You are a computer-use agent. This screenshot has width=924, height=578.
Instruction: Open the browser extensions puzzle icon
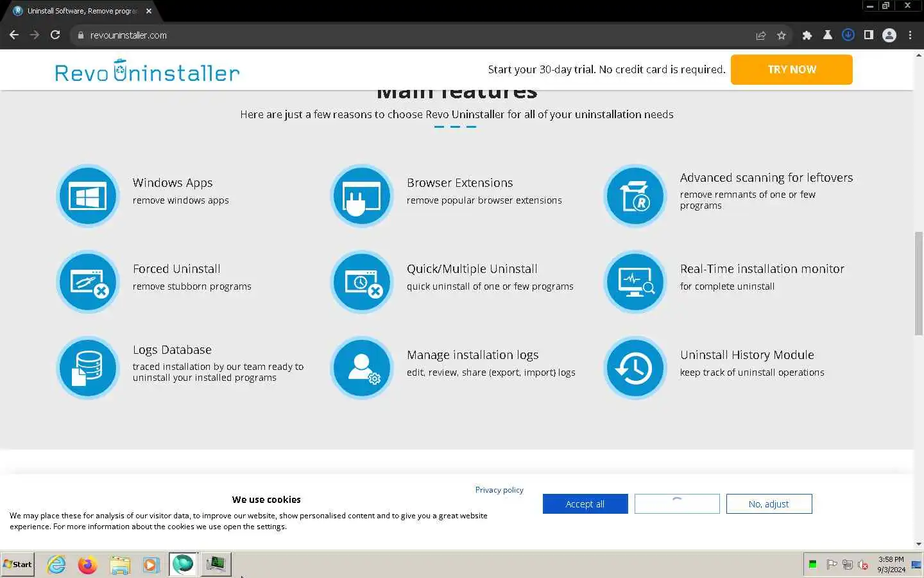click(x=807, y=35)
